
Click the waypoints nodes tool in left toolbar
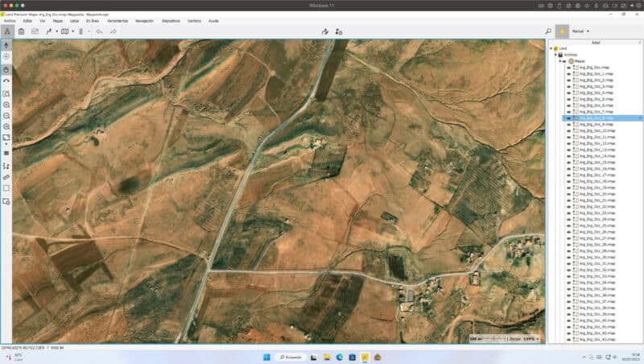point(6,166)
